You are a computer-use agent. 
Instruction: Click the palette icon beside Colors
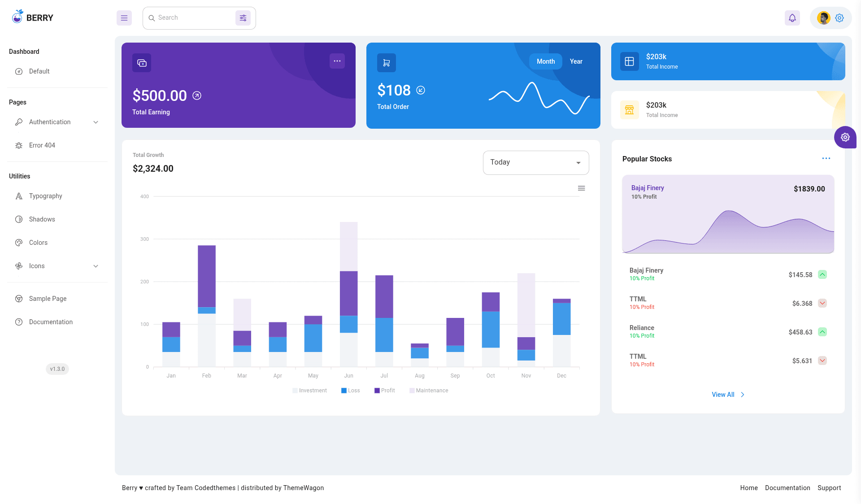click(19, 243)
